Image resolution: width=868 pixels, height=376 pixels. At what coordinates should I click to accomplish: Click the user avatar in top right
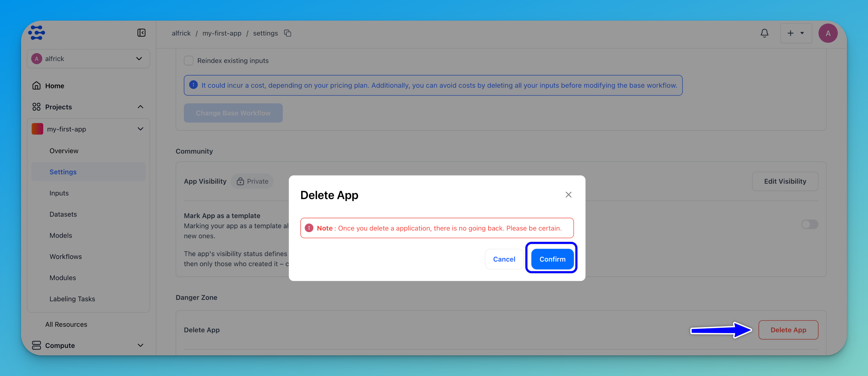(827, 33)
